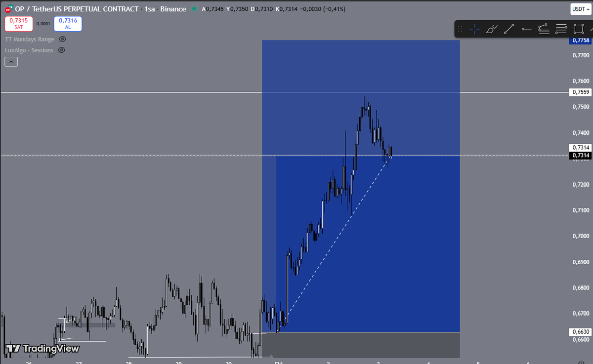Select the gray stop-loss zone of position
Viewport: 593px width, 364px height.
(361, 345)
